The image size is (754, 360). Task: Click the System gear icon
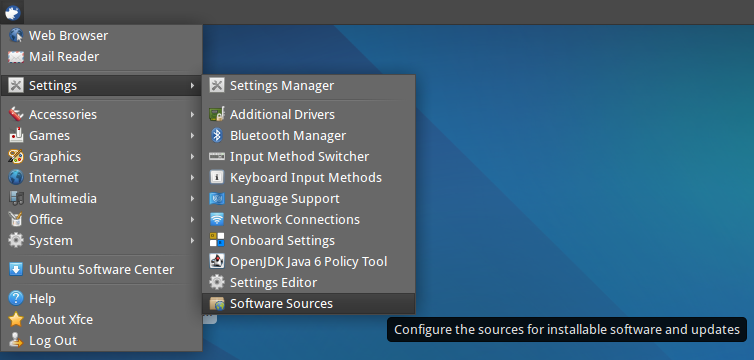tap(16, 240)
